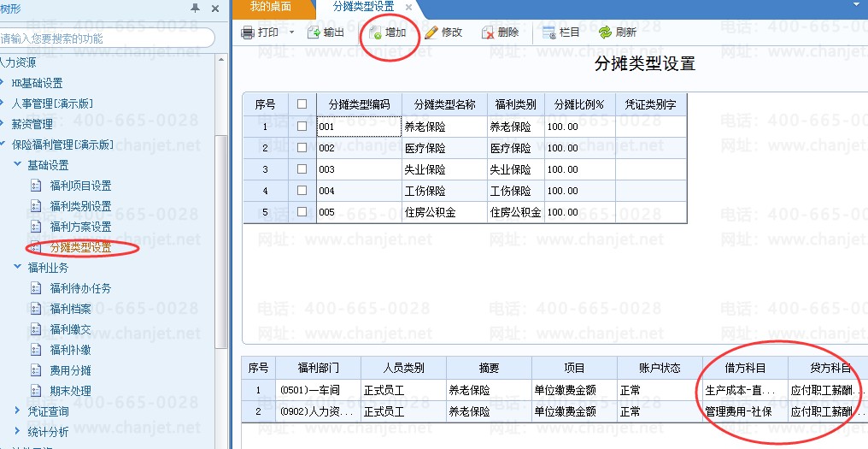Screen dimensions: 868x449
Task: Click the 修改 pencil edit icon
Action: coord(431,32)
